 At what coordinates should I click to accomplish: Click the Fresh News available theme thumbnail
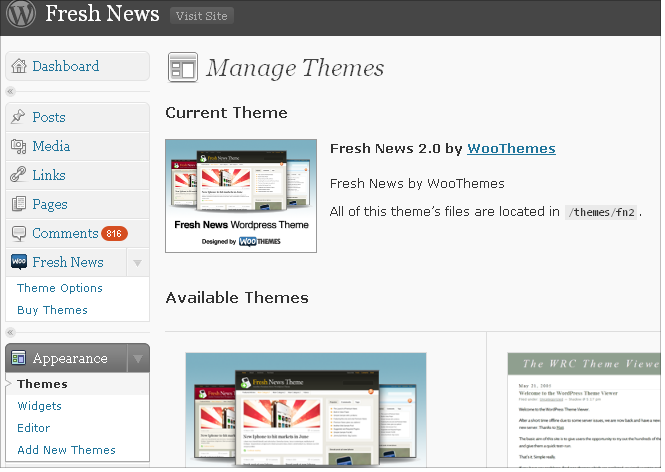click(x=306, y=410)
